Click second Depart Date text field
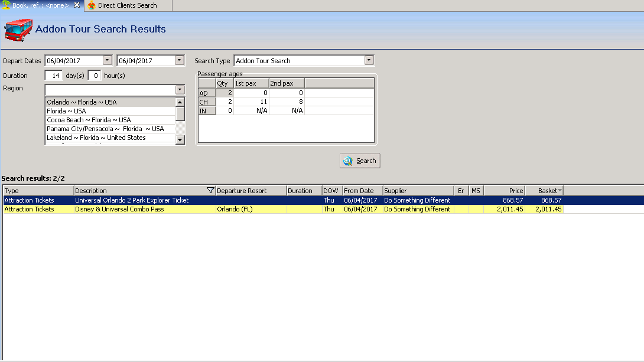This screenshot has height=362, width=644. coord(146,61)
